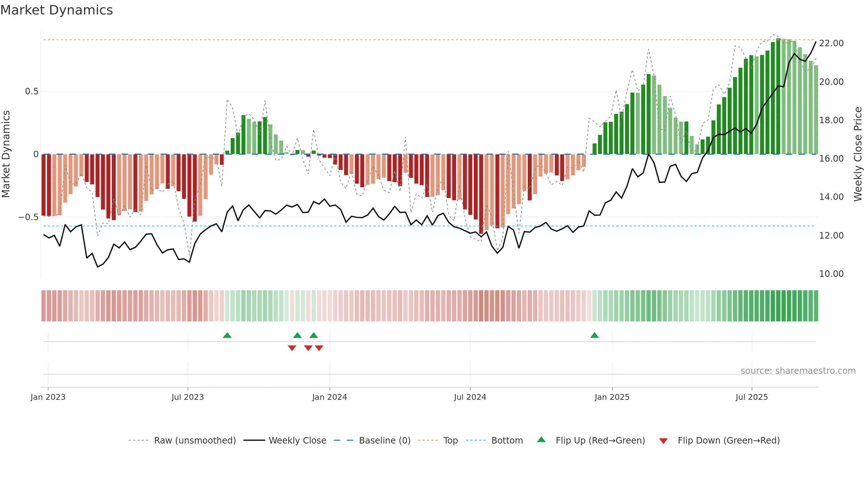Click the 20.00 price axis label

(x=831, y=82)
